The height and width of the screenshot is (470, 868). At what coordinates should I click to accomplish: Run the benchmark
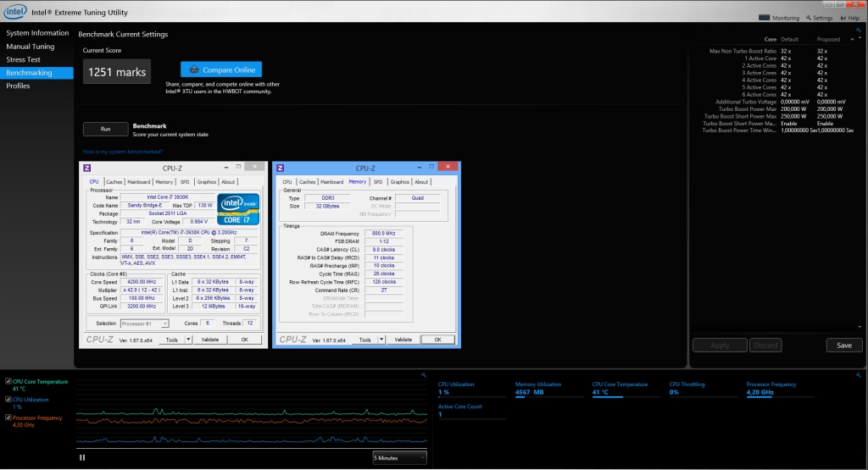[105, 129]
